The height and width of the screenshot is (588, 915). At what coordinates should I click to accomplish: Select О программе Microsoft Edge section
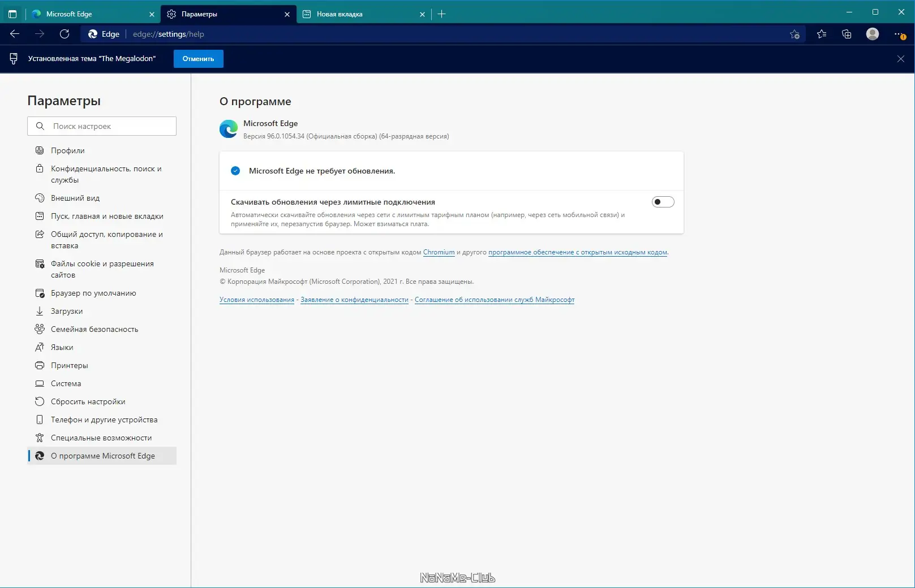(102, 456)
